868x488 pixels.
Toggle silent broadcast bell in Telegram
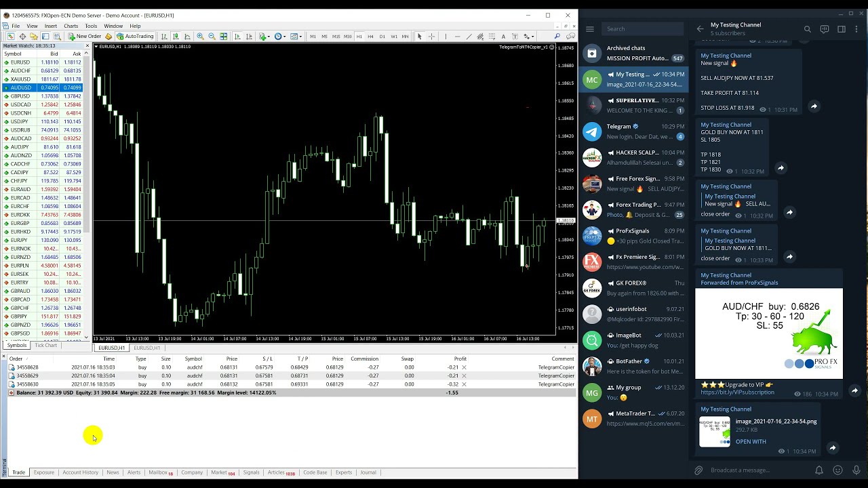(818, 470)
